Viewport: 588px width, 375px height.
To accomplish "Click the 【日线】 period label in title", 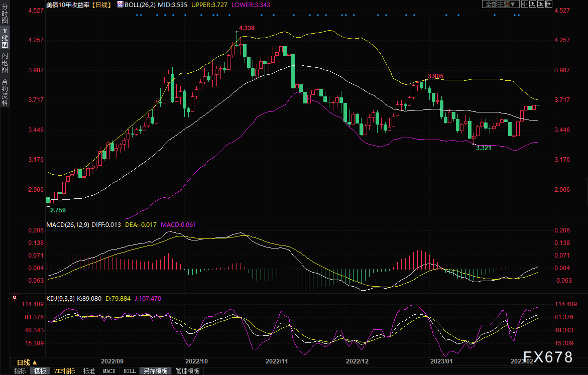I will 101,5.
